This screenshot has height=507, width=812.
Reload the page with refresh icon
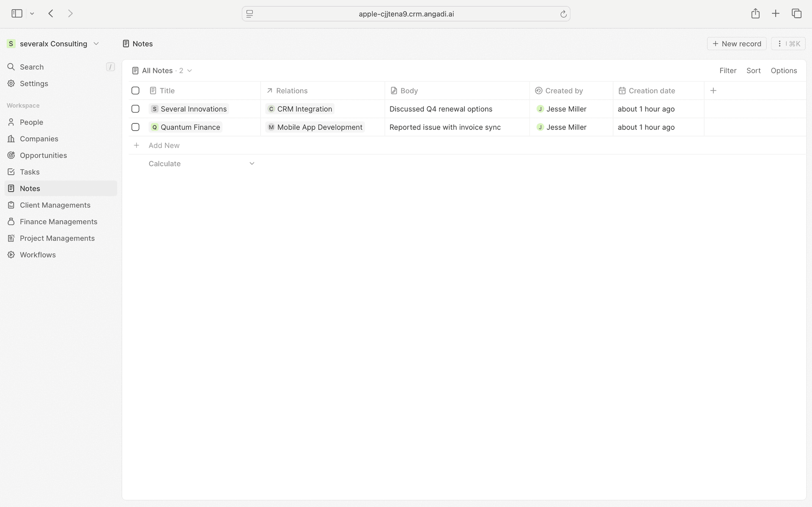(563, 14)
